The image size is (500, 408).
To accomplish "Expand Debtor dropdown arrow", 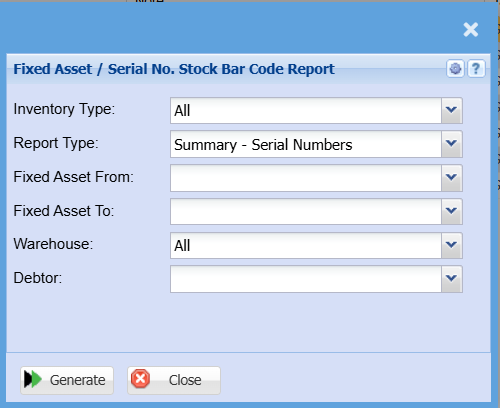I will (452, 279).
